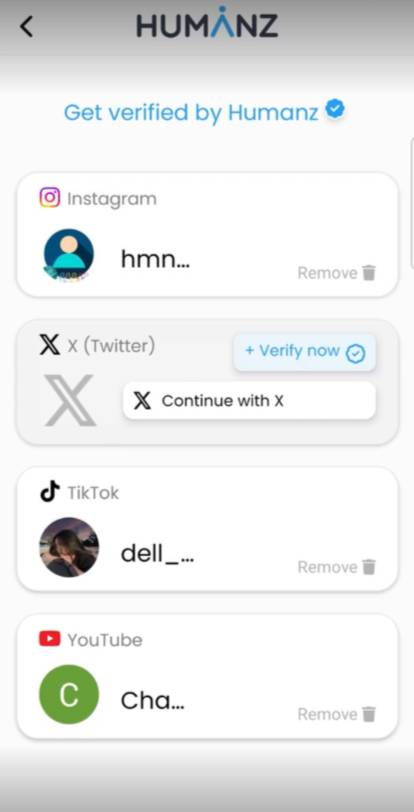Click the Verify now button
The height and width of the screenshot is (812, 414).
(305, 352)
